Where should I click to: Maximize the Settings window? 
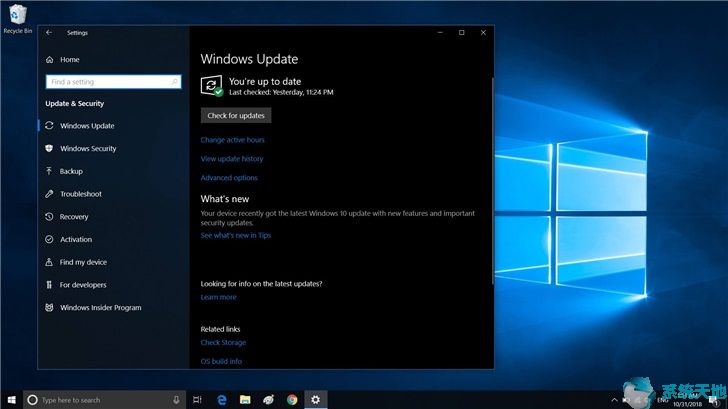click(462, 32)
